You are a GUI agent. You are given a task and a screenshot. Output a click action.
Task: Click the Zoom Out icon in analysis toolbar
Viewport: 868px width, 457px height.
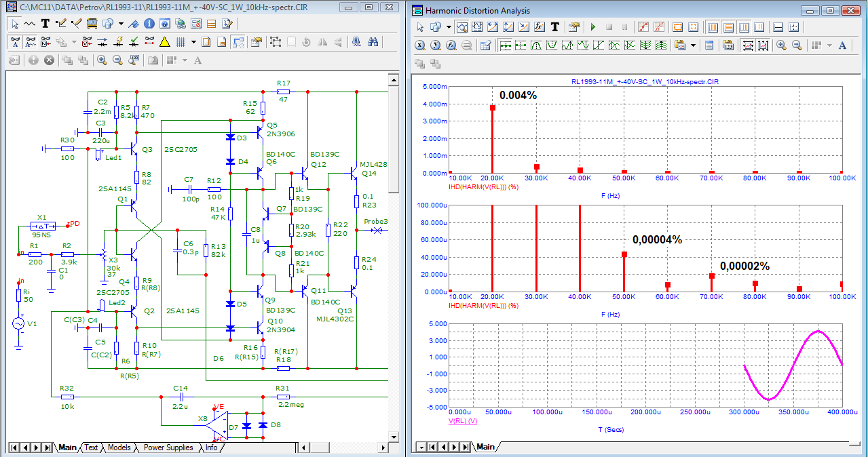(x=797, y=45)
